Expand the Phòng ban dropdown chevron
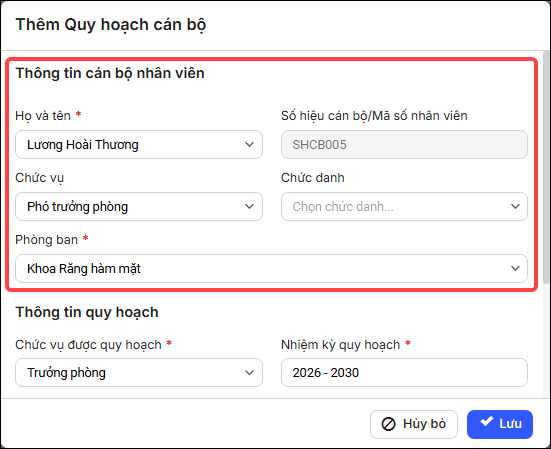The image size is (551, 449). click(x=515, y=268)
